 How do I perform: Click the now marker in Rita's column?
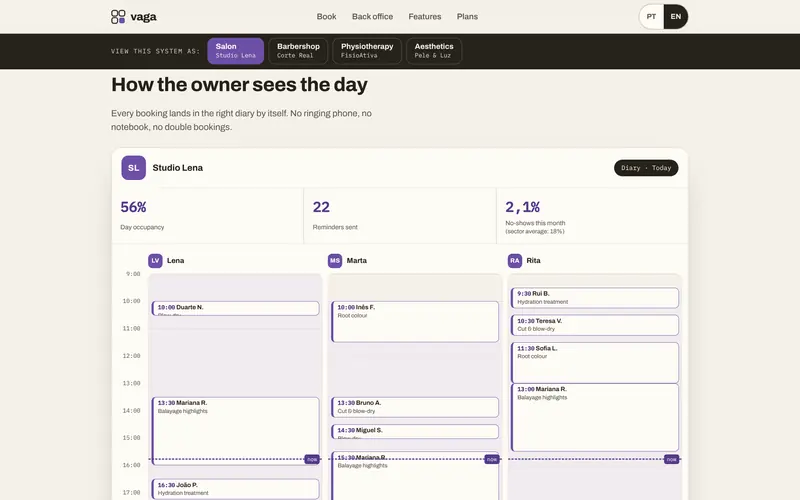pyautogui.click(x=671, y=459)
